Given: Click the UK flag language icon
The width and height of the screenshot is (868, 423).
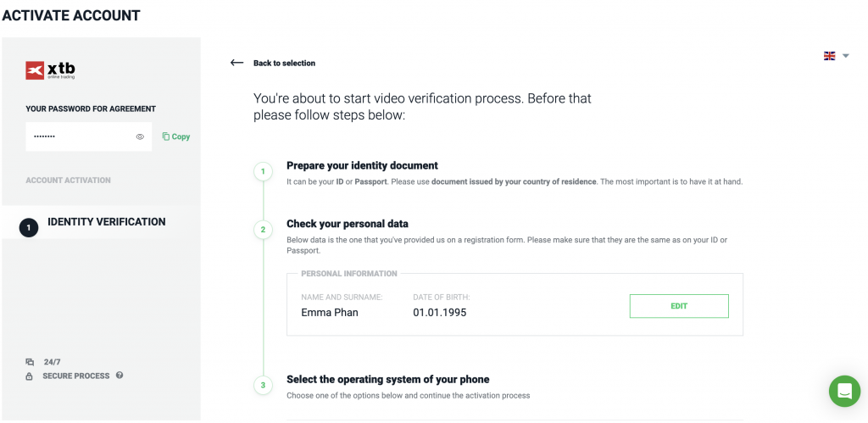Looking at the screenshot, I should pos(829,56).
